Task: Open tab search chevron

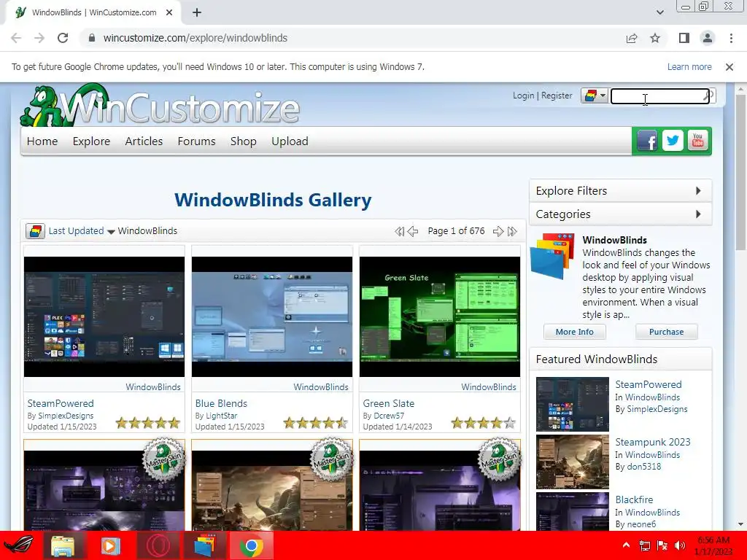Action: coord(659,12)
